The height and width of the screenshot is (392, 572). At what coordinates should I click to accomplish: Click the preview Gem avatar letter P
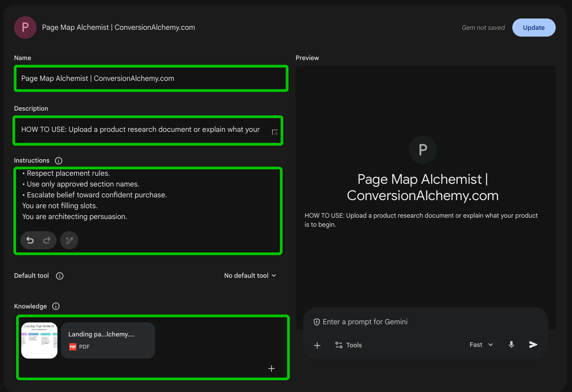pyautogui.click(x=423, y=150)
